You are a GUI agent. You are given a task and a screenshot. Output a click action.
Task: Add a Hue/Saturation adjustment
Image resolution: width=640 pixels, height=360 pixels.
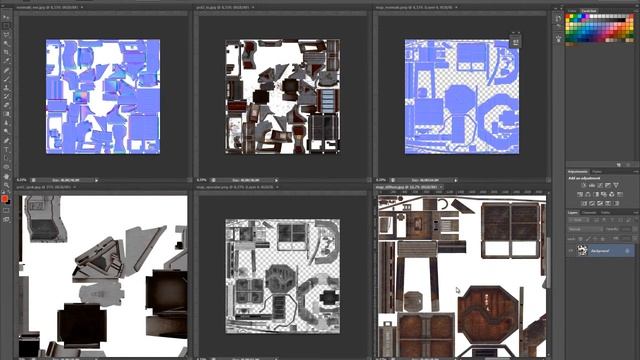tap(580, 194)
